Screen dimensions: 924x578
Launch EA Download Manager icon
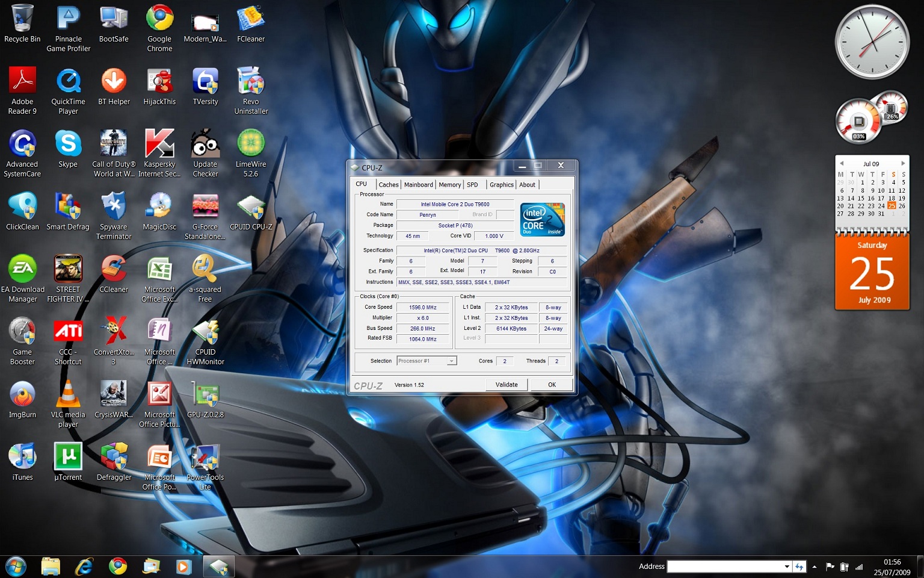22,278
